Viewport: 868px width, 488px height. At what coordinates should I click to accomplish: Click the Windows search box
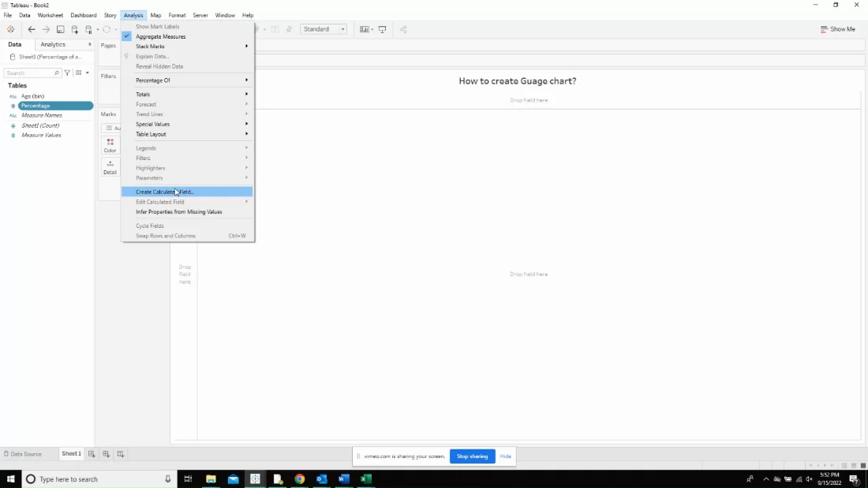pyautogui.click(x=99, y=479)
